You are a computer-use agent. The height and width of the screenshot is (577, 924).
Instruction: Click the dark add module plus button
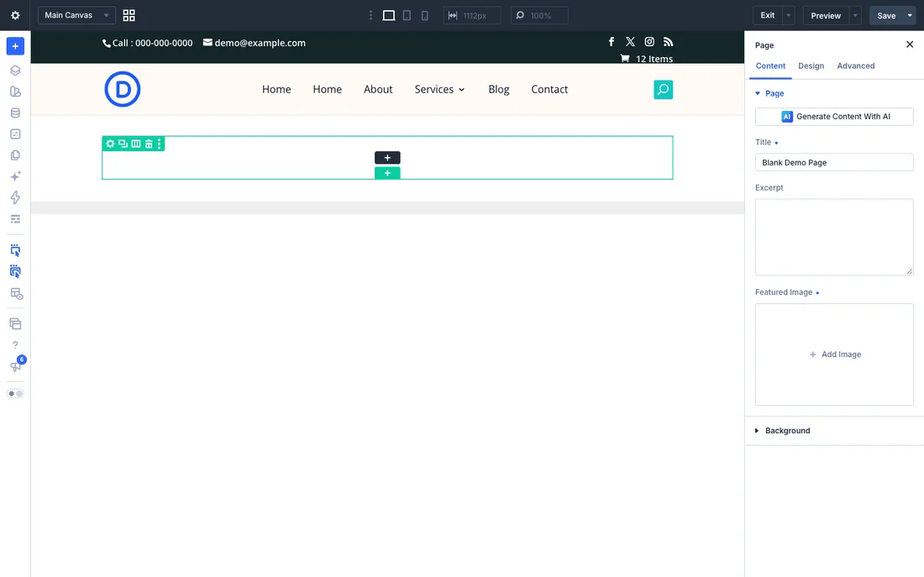[x=387, y=157]
